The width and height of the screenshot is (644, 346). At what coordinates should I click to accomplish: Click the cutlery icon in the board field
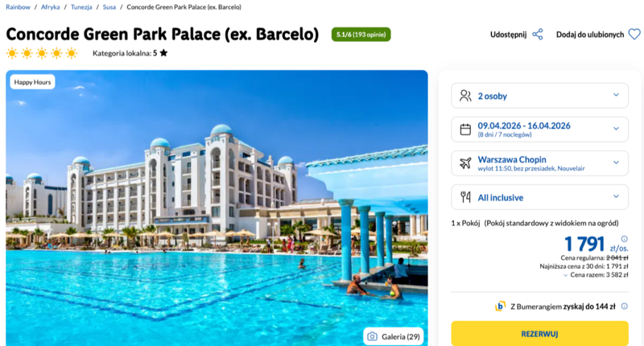465,196
